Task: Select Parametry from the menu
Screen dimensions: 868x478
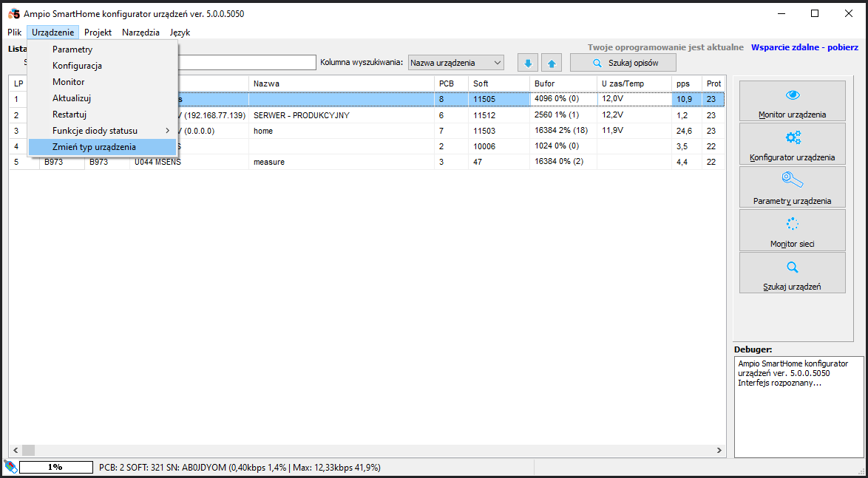Action: tap(103, 49)
